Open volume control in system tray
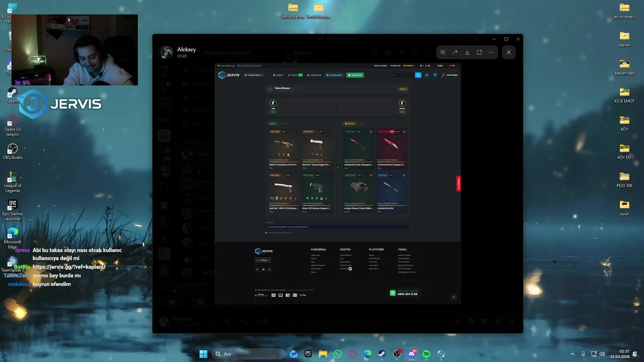The width and height of the screenshot is (644, 362). click(x=602, y=354)
